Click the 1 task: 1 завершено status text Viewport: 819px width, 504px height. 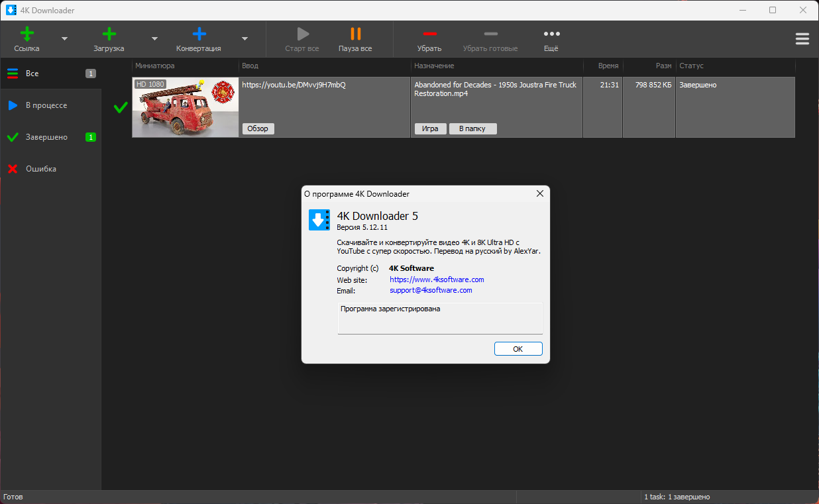tap(677, 497)
